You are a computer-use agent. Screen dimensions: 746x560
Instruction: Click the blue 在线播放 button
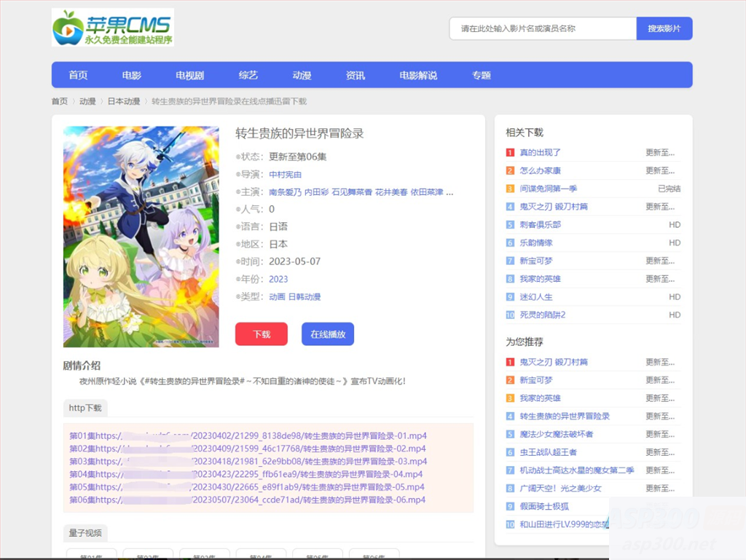point(327,334)
